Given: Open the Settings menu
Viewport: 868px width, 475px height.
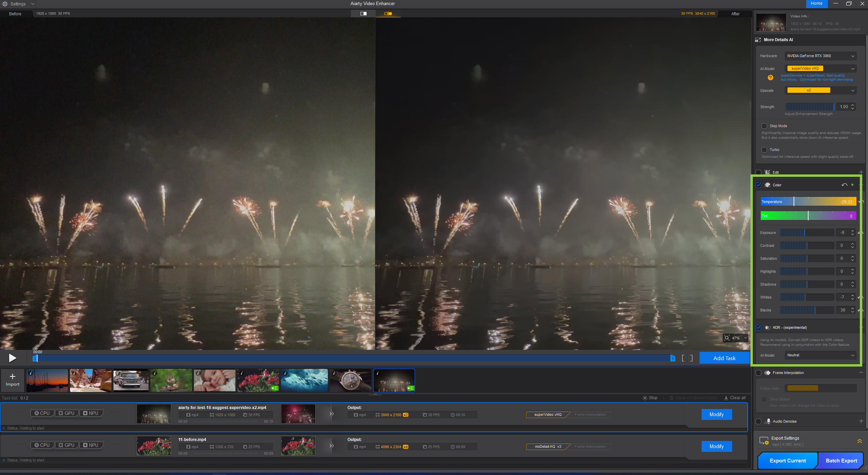Looking at the screenshot, I should click(x=18, y=4).
